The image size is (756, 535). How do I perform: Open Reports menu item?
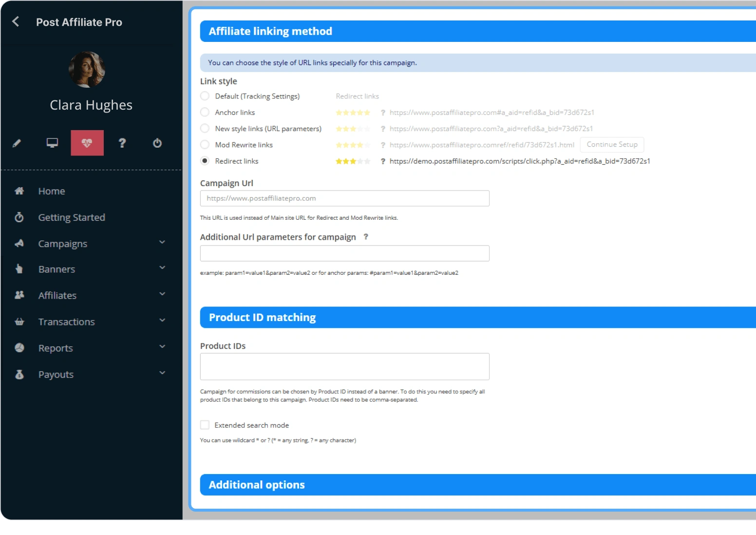[x=56, y=348]
